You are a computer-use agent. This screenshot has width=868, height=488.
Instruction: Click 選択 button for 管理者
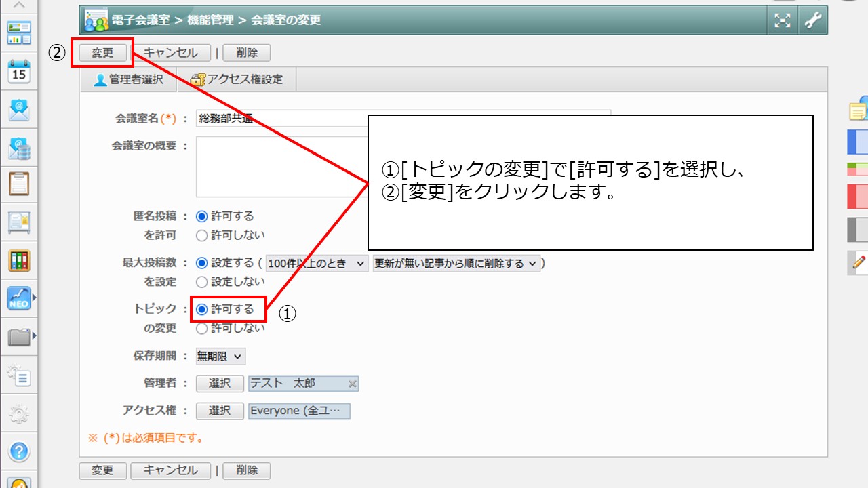pos(220,384)
